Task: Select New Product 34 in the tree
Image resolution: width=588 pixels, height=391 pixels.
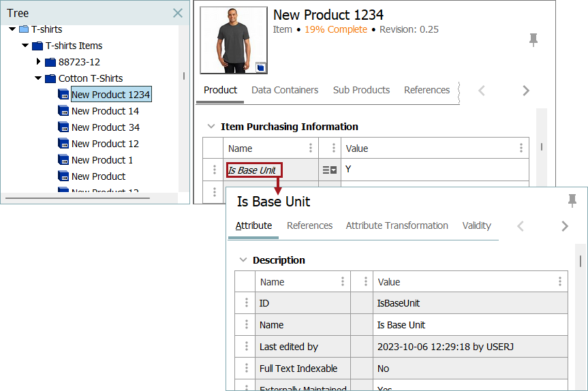Action: [x=105, y=127]
